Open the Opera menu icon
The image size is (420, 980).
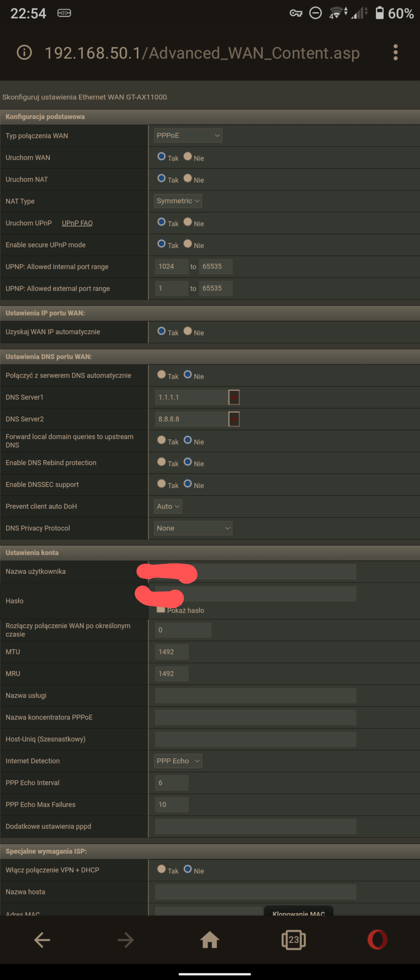point(377,940)
